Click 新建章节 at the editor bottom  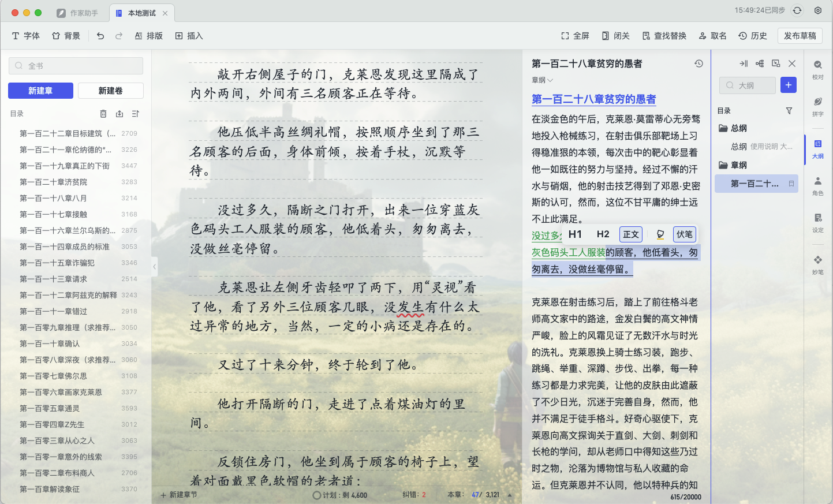[x=179, y=495]
